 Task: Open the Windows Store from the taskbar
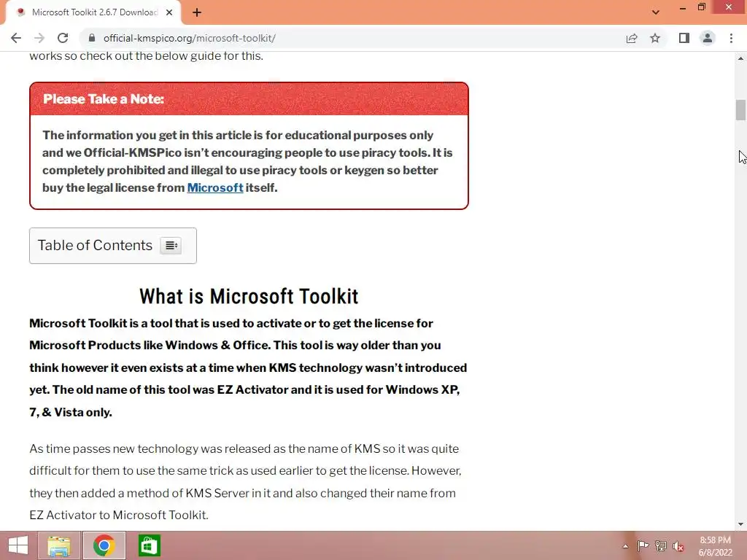(149, 545)
